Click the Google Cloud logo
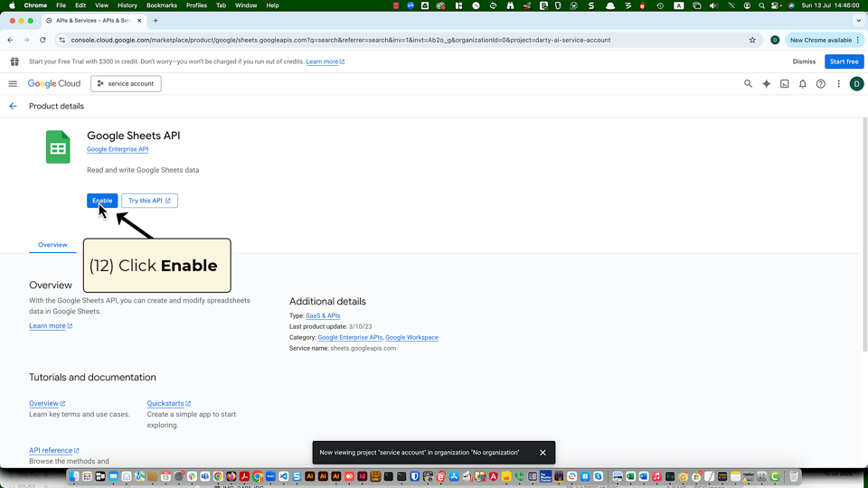The height and width of the screenshot is (488, 868). [54, 83]
